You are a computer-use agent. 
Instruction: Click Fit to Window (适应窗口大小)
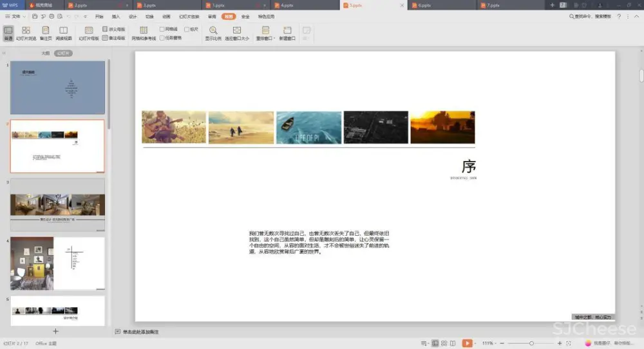(237, 33)
